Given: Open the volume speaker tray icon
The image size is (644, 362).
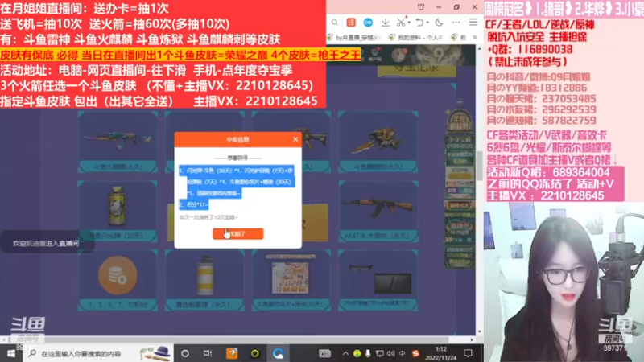Looking at the screenshot, I should click(x=390, y=353).
